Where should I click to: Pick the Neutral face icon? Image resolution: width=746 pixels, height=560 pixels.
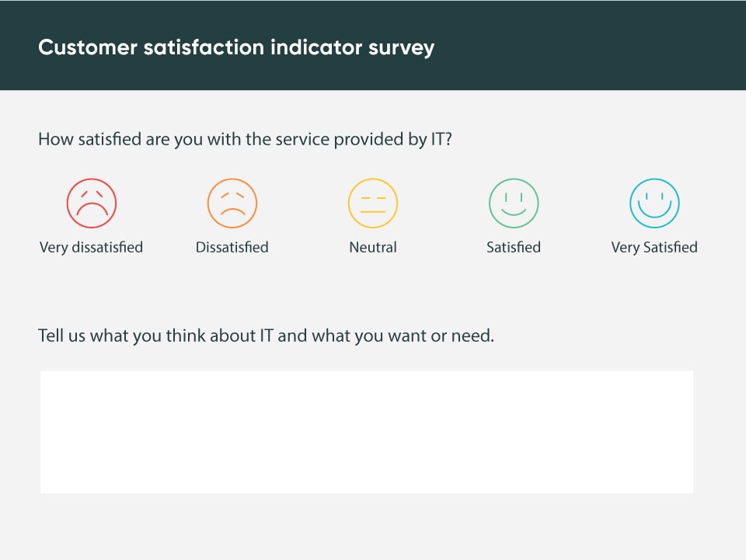(x=373, y=203)
